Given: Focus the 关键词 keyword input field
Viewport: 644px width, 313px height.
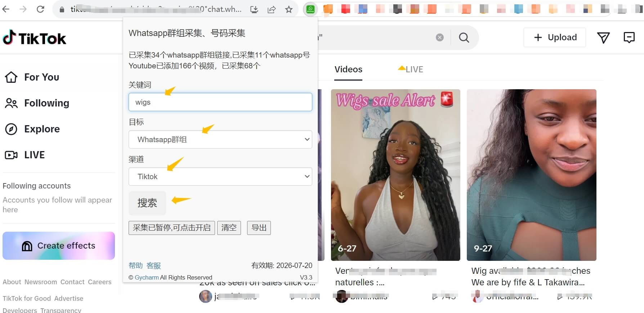Looking at the screenshot, I should coord(220,102).
